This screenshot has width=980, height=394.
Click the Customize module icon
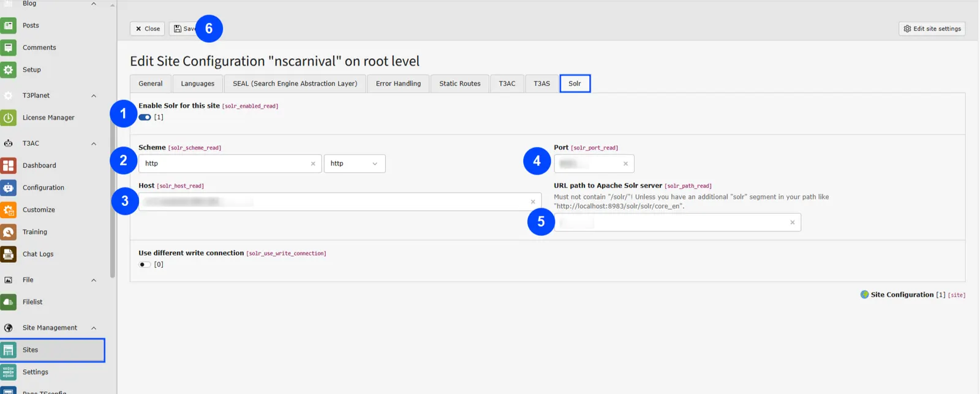pyautogui.click(x=9, y=210)
